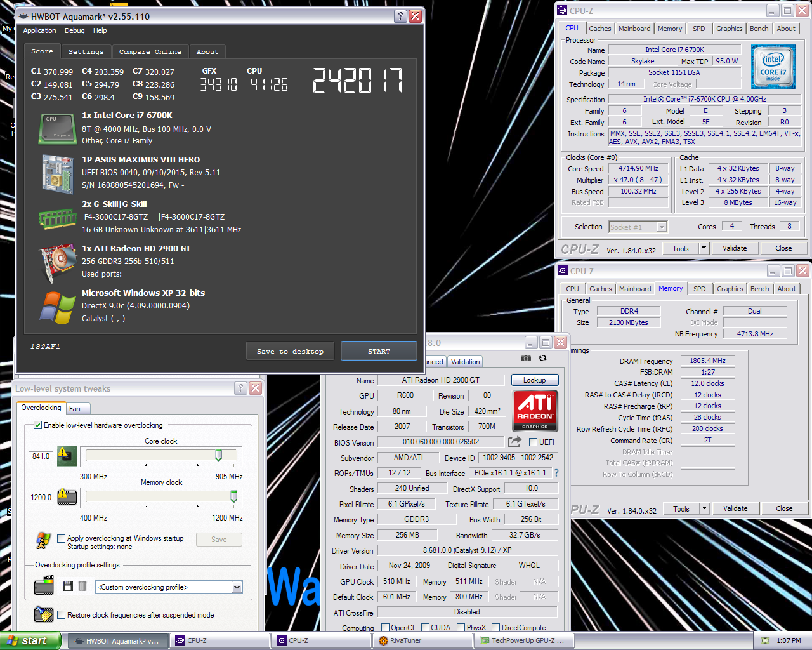Screen dimensions: 812x650
Task: Open the Socket #1 selection dropdown in CPU-Z
Action: [x=662, y=227]
